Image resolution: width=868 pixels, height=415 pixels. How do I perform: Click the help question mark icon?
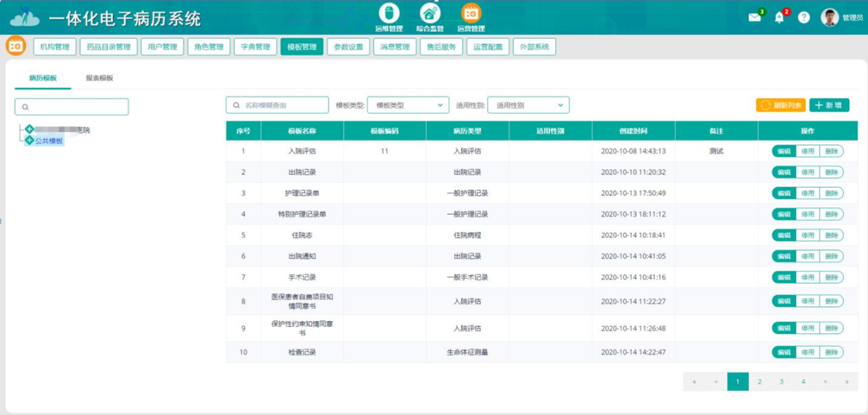(x=804, y=18)
